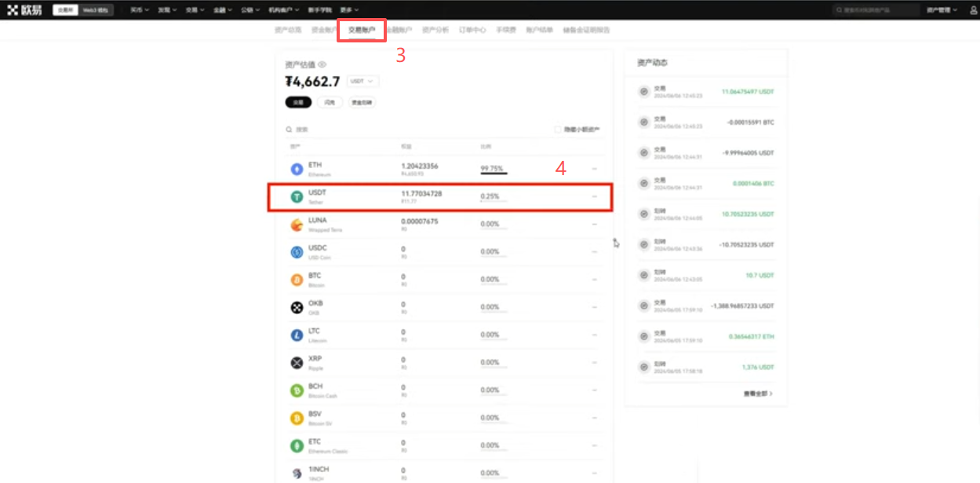Open the options menu in the LUNA row
The image size is (980, 483).
(594, 225)
